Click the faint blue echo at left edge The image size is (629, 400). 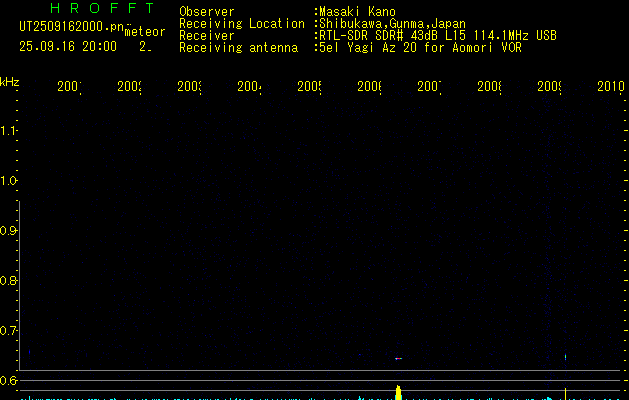(x=29, y=352)
